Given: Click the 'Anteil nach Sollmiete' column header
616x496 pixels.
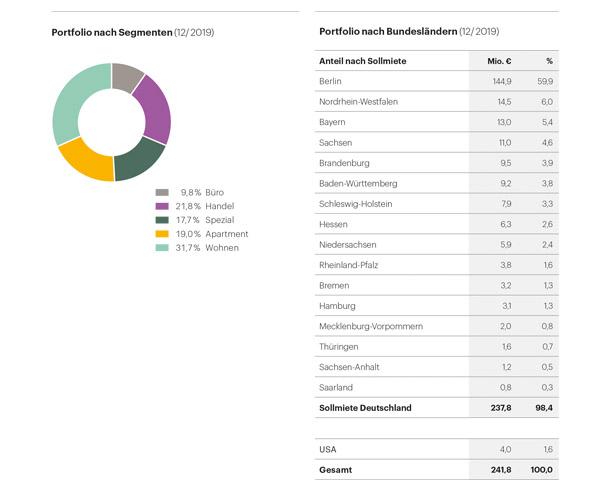Looking at the screenshot, I should click(362, 61).
